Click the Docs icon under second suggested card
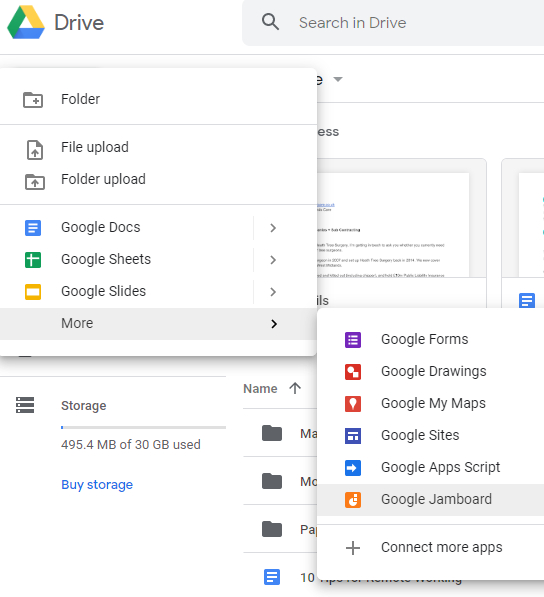 (527, 300)
